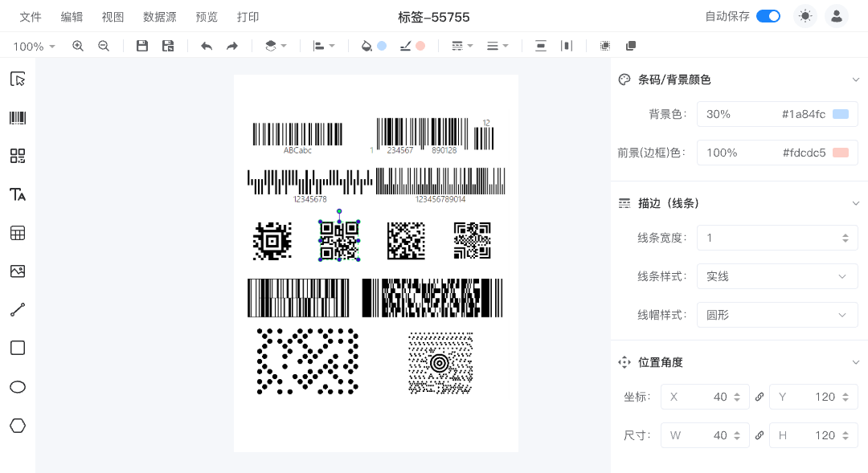Click the zoom in magnifier
This screenshot has width=868, height=473.
(78, 47)
